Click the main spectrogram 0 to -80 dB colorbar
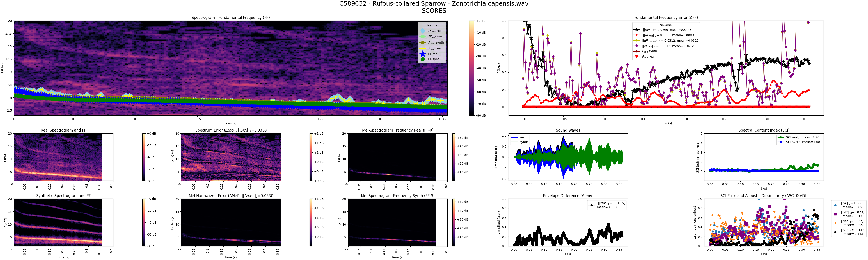The image size is (868, 260). tap(472, 68)
